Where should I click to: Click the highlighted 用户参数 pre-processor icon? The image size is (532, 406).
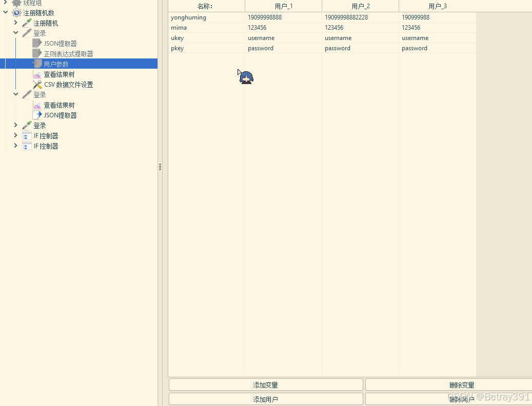click(x=37, y=64)
